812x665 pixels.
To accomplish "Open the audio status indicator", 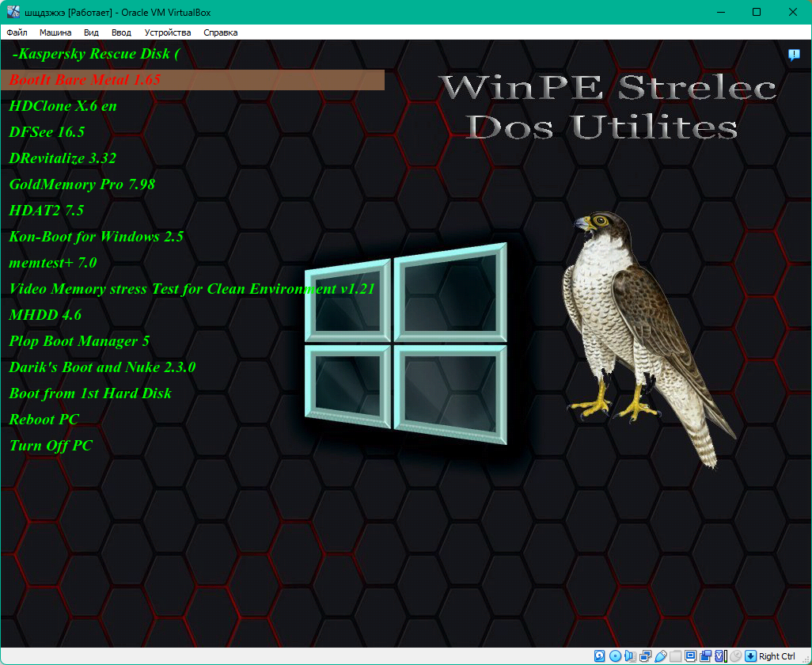I will pyautogui.click(x=630, y=656).
